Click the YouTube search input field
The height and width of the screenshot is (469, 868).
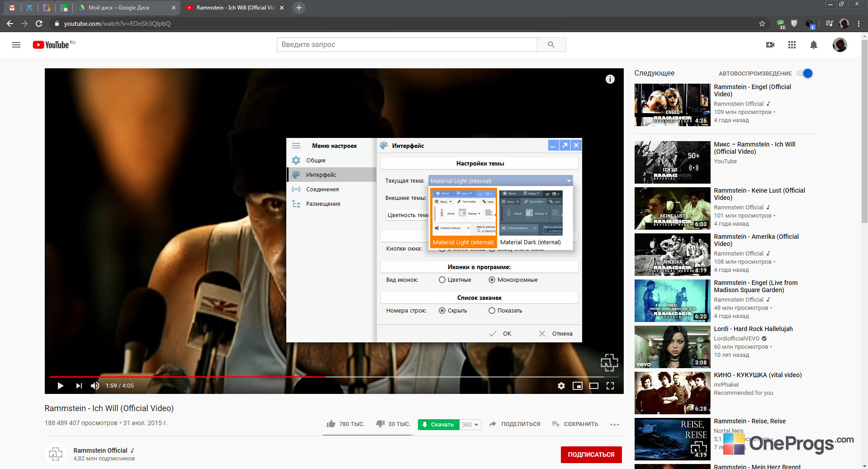pyautogui.click(x=407, y=45)
